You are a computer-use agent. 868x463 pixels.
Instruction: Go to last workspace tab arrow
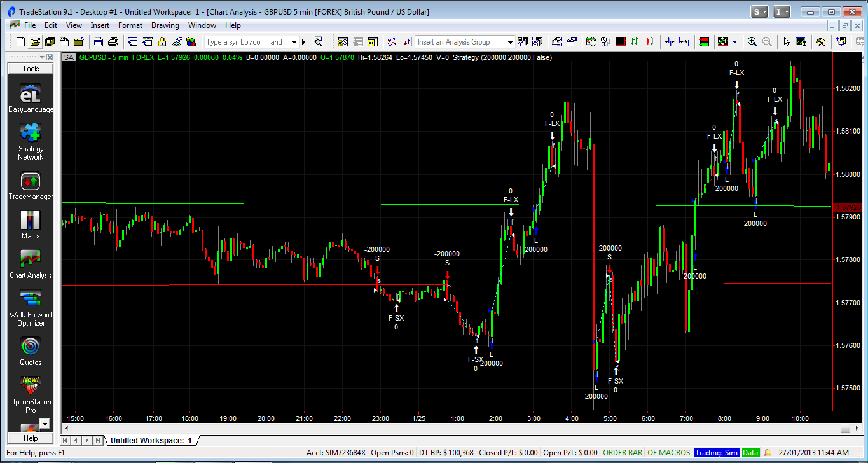pyautogui.click(x=97, y=440)
